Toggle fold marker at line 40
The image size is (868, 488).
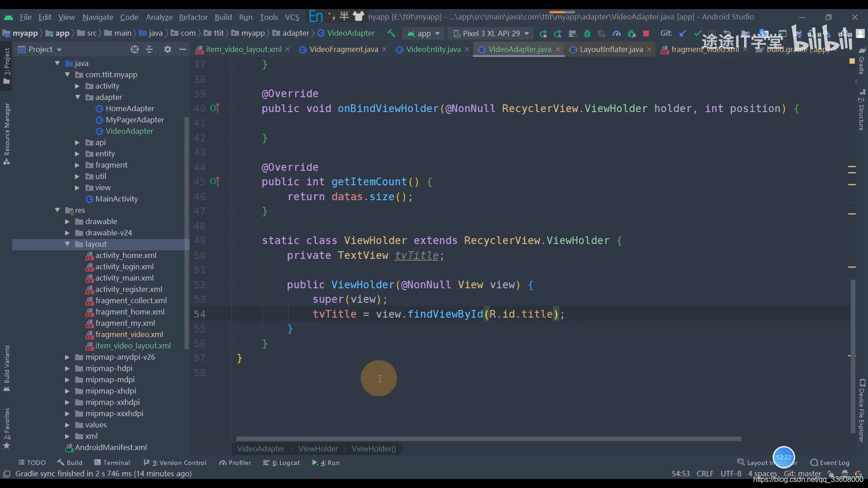coord(231,108)
